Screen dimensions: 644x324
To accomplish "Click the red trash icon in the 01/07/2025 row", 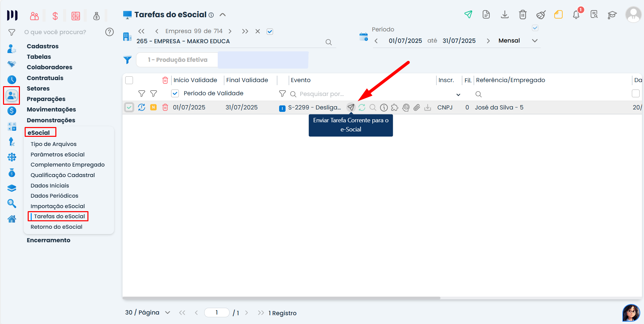I will click(x=165, y=107).
